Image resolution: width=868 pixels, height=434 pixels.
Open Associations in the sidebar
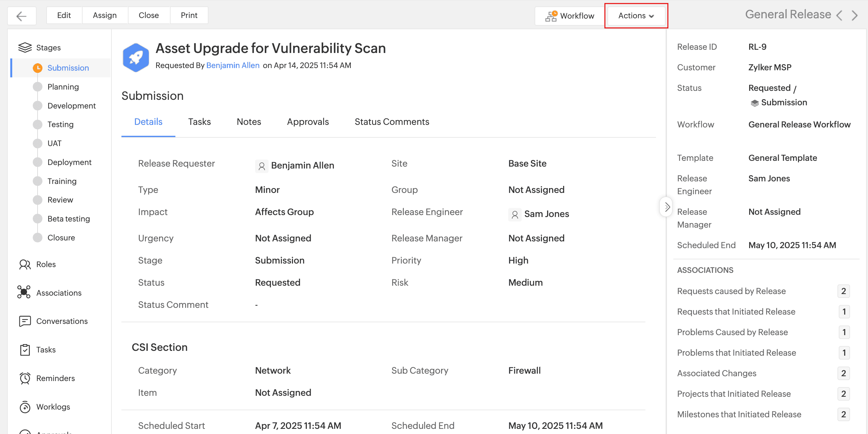tap(59, 292)
